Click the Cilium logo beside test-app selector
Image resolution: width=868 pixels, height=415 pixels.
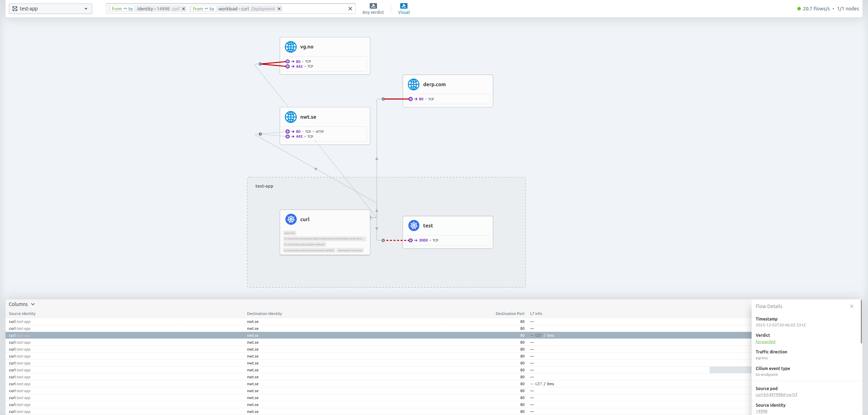point(15,8)
